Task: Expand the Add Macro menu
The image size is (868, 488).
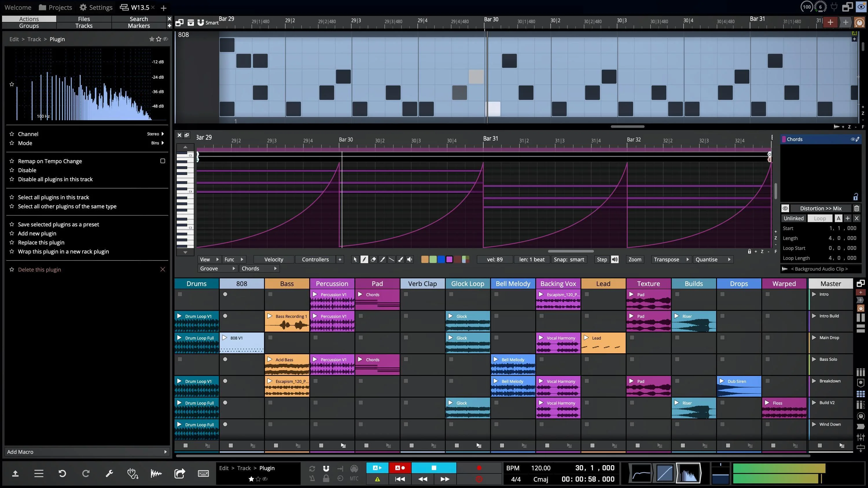Action: (87, 452)
